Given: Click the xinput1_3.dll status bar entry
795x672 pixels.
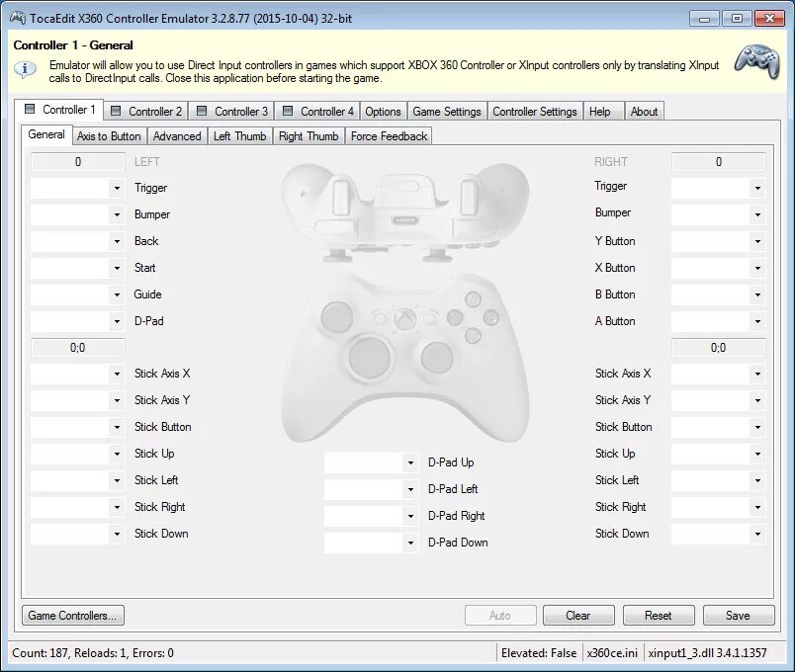Looking at the screenshot, I should tap(707, 653).
